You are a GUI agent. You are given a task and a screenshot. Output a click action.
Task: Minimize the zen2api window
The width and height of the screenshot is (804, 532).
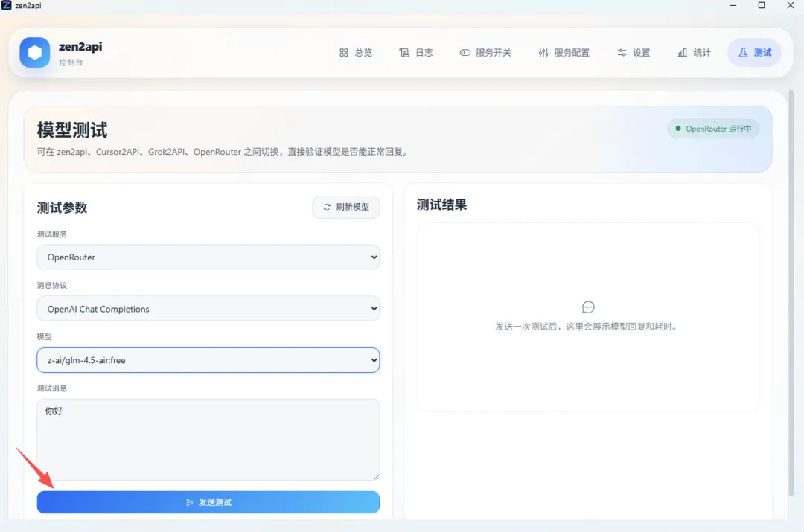click(733, 6)
